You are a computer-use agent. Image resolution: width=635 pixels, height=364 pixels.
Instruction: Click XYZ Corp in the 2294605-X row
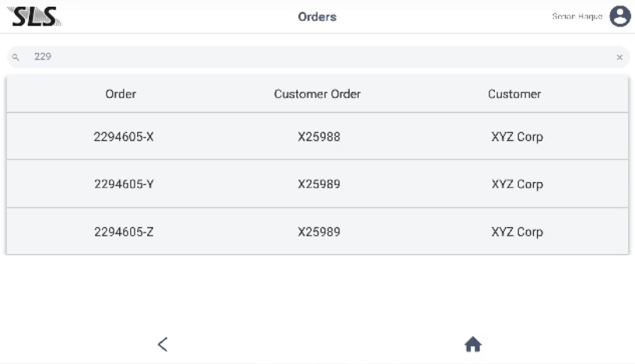click(517, 137)
